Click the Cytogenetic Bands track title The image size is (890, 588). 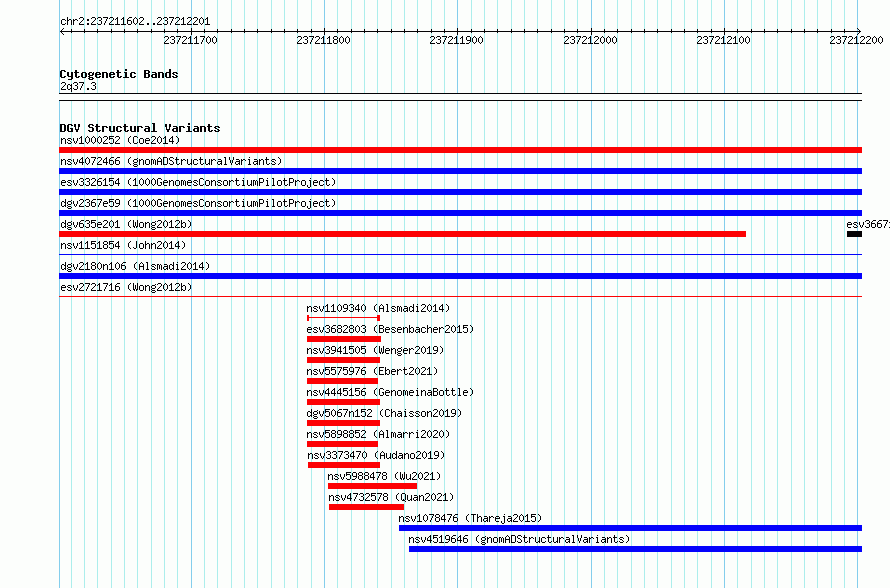pos(119,74)
